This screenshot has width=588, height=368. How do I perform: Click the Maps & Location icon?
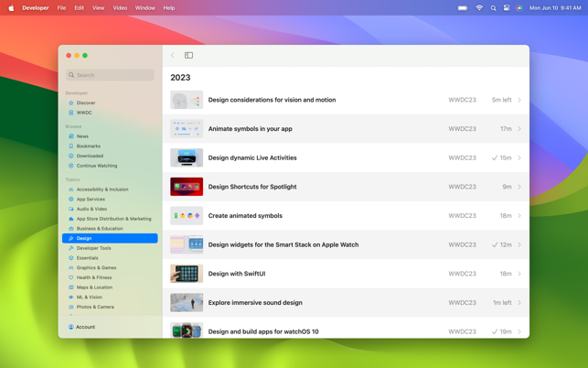tap(71, 287)
